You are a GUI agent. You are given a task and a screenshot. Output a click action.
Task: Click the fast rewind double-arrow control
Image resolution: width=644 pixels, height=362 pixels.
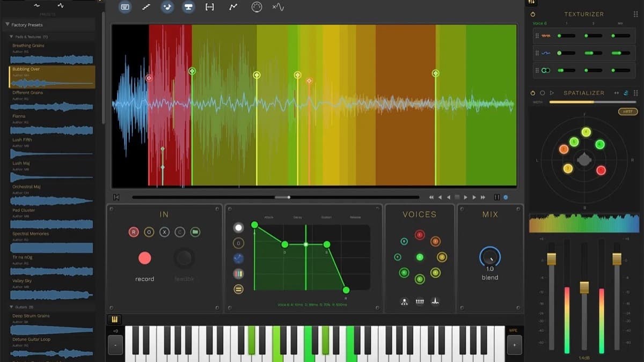[x=431, y=197]
